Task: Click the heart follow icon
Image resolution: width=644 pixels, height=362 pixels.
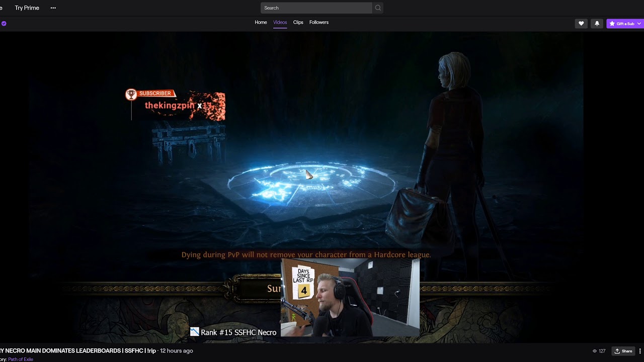Action: click(x=581, y=24)
